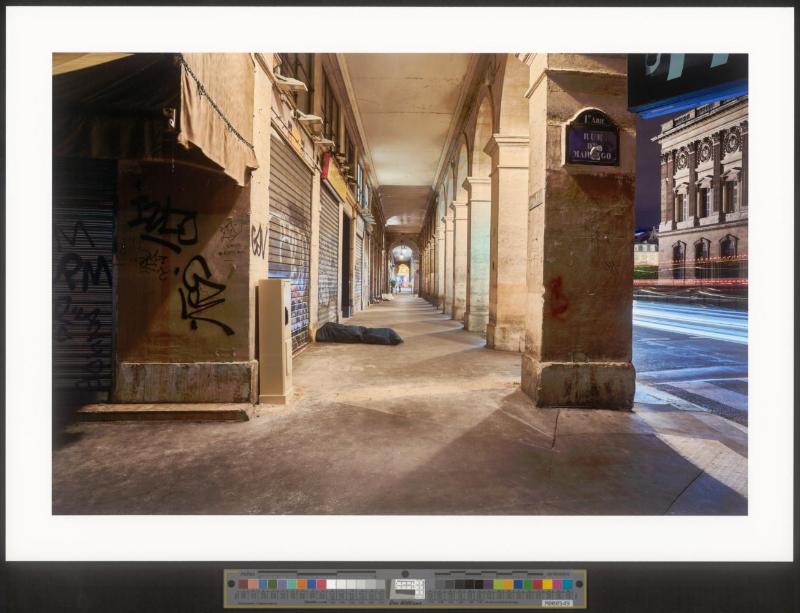Image resolution: width=800 pixels, height=613 pixels.
Task: Select the classical building facade on the right
Action: pos(703,190)
